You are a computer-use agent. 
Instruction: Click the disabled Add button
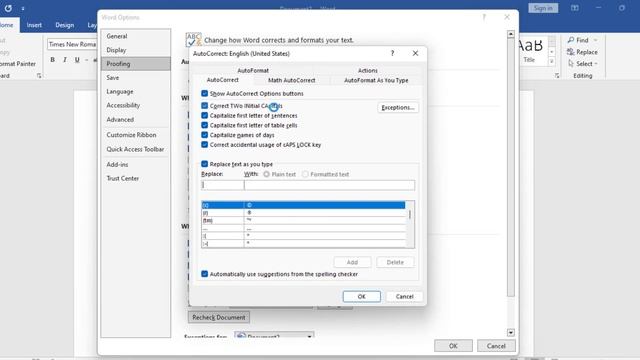pyautogui.click(x=352, y=262)
